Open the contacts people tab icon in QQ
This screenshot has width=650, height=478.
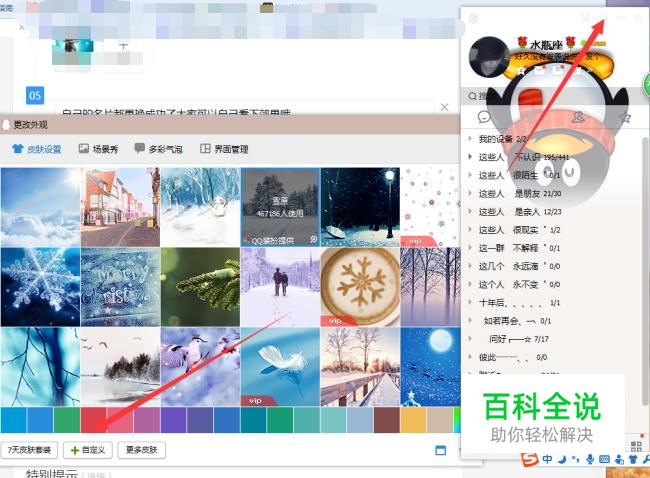click(578, 116)
